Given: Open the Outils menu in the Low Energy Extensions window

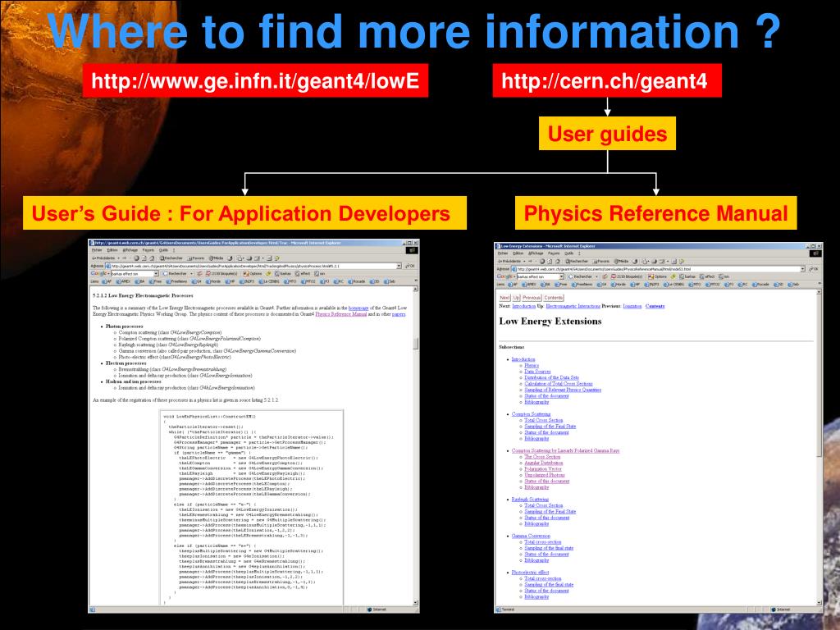Looking at the screenshot, I should coord(569,253).
